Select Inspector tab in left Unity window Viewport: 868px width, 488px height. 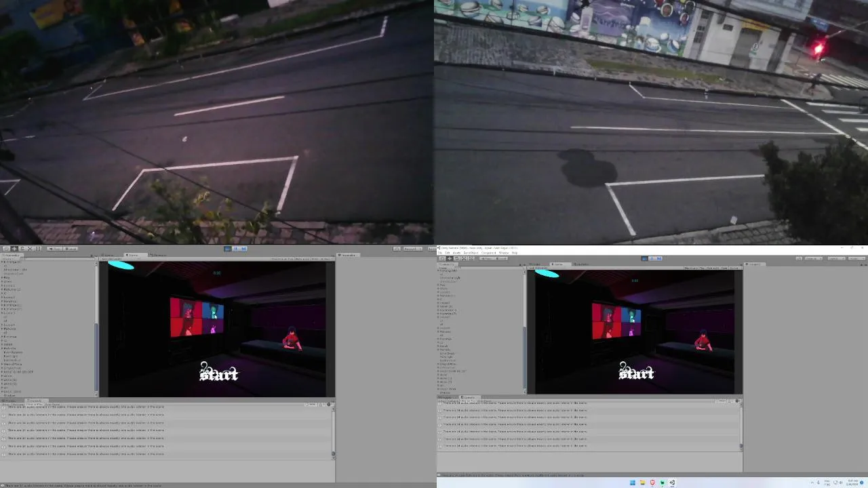point(349,255)
